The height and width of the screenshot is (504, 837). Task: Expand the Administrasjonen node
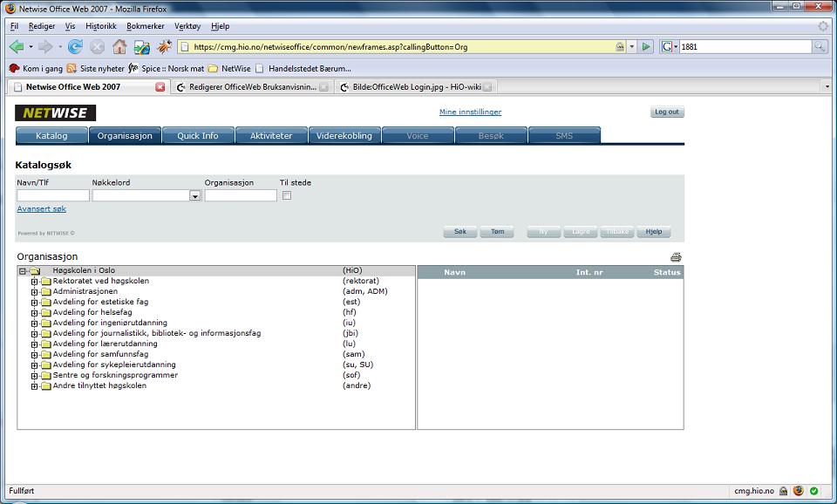(34, 292)
